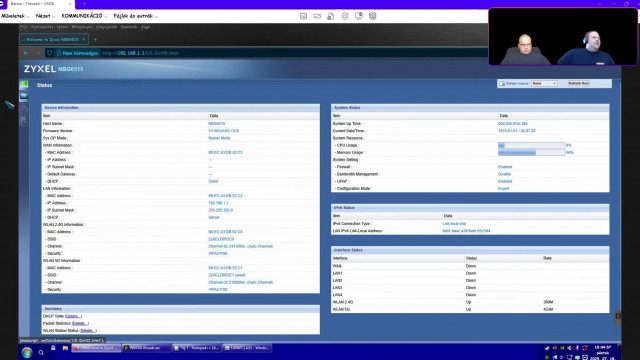
Task: Click the taskbar search magnifier icon
Action: [41, 352]
